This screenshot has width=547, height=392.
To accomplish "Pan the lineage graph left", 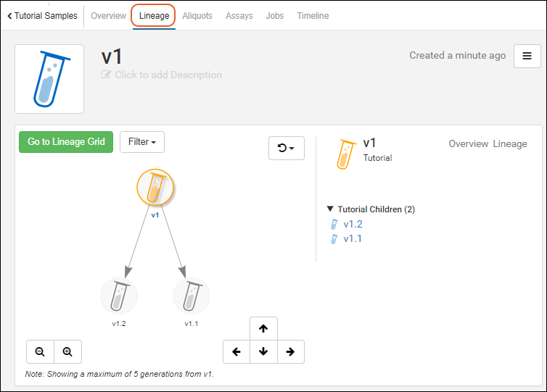I will [x=237, y=351].
